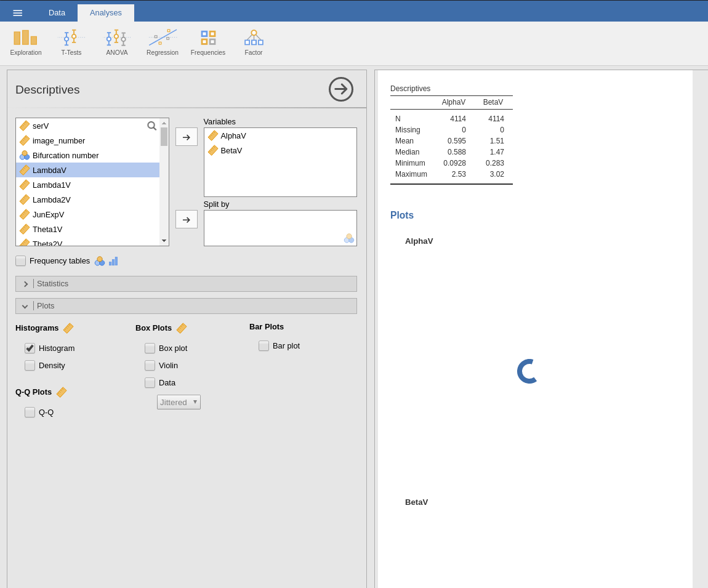Viewport: 708px width, 588px height.
Task: Select serV in the variable list
Action: pos(87,126)
